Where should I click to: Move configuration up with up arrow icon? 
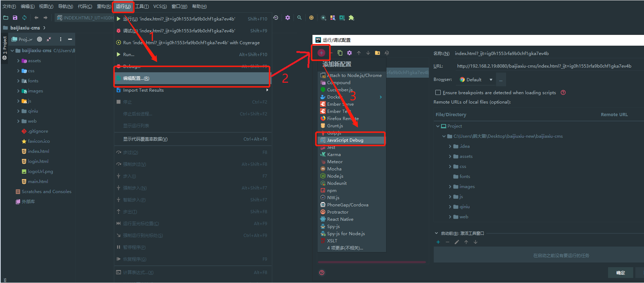click(359, 53)
